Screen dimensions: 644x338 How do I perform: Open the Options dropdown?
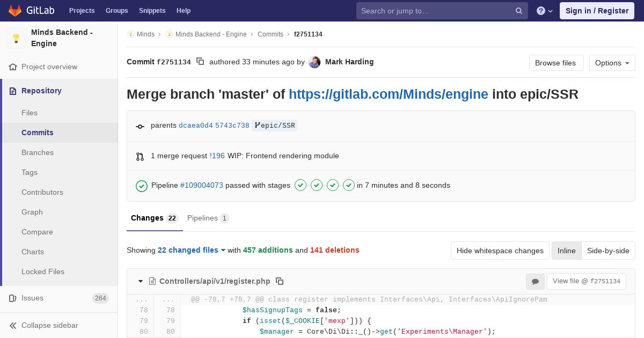click(x=612, y=63)
